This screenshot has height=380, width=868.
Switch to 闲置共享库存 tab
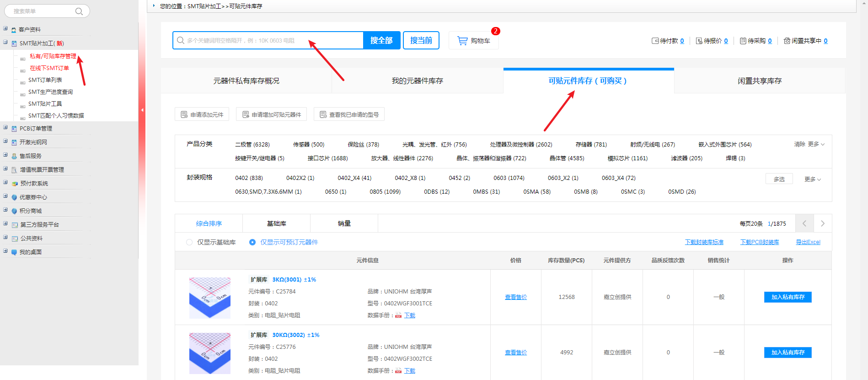(x=759, y=81)
